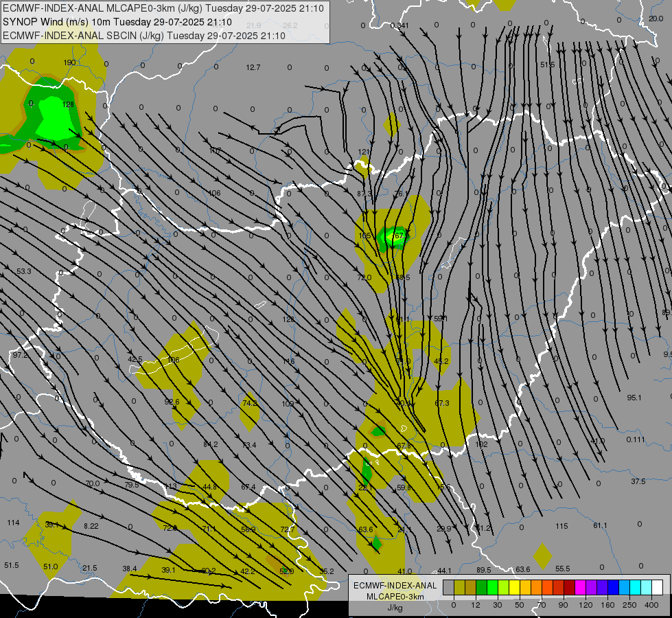Click the bright green legend swatch
This screenshot has height=618, width=672.
492,588
